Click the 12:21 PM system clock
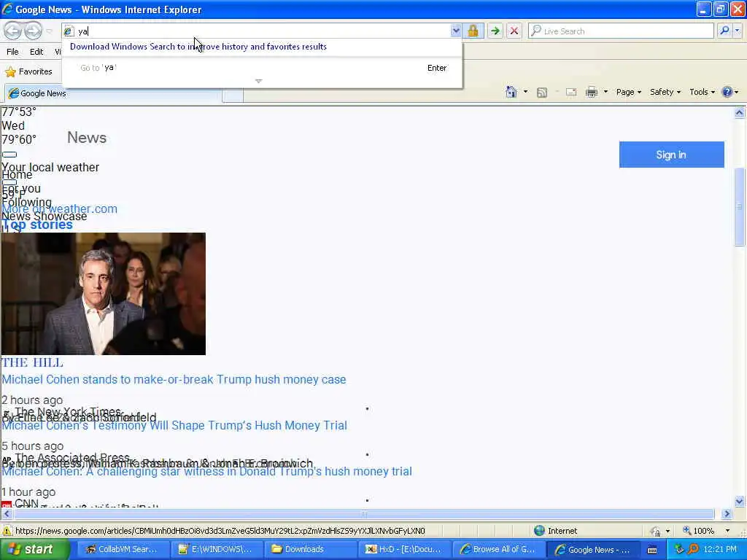Screen dimensions: 747x560 click(720, 550)
